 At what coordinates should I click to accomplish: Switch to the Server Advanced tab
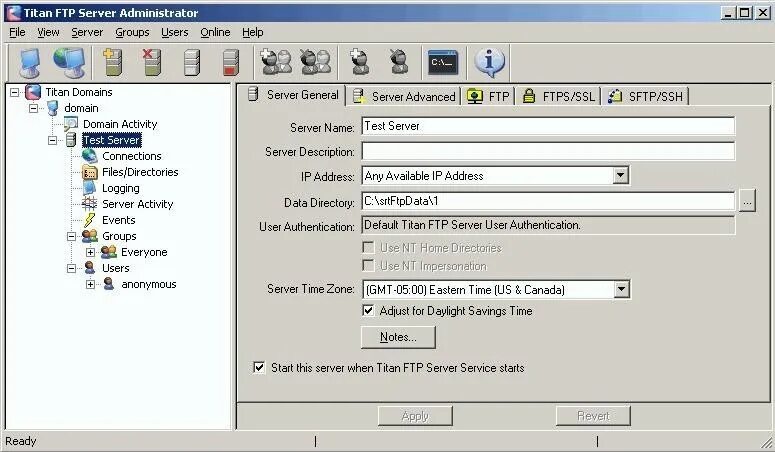[x=403, y=96]
